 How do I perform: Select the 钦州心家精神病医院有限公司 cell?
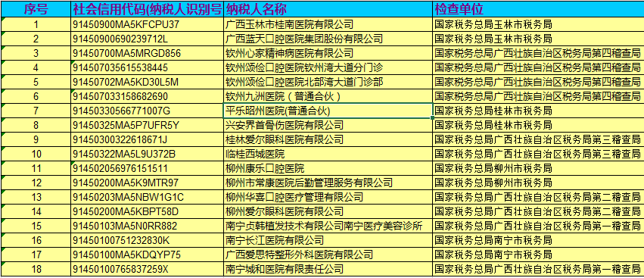328,54
